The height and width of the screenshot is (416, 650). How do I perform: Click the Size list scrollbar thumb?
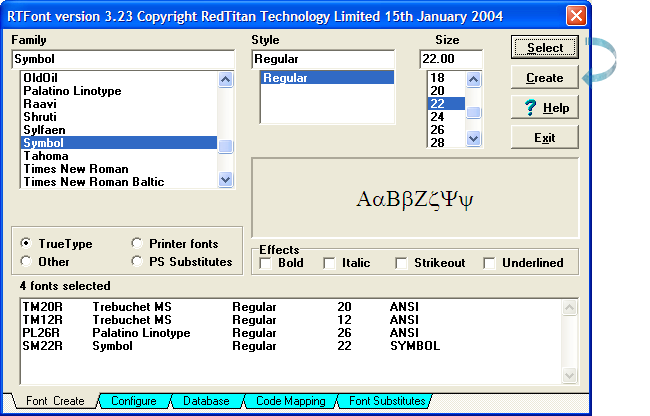coord(473,112)
